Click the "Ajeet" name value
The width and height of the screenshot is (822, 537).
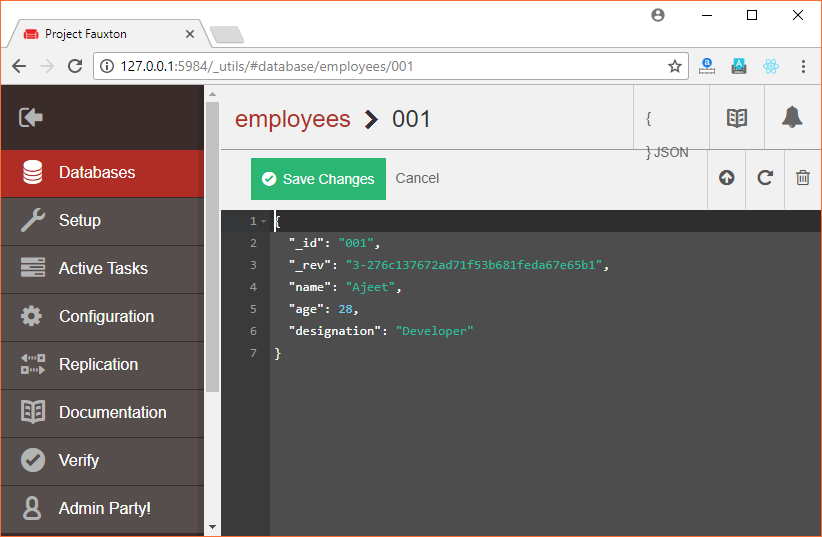click(x=370, y=287)
